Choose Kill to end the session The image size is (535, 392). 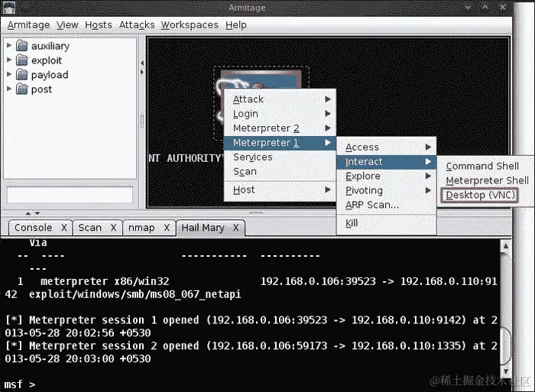pyautogui.click(x=386, y=223)
